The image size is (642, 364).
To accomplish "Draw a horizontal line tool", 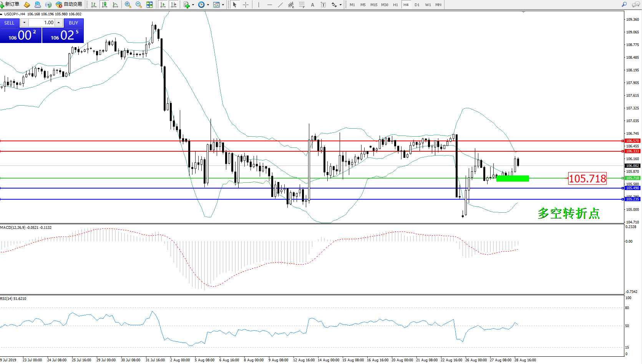I will tap(270, 5).
